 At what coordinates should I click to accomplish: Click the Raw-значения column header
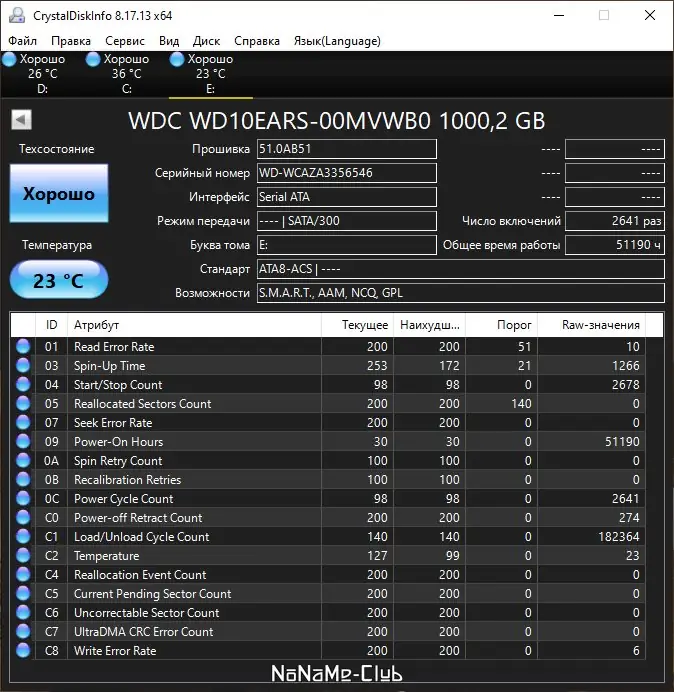(x=591, y=325)
